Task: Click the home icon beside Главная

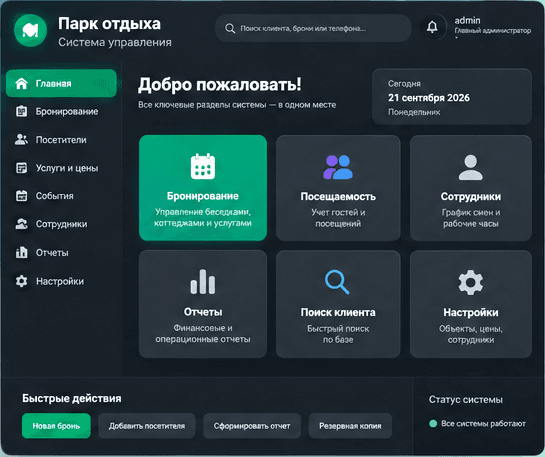Action: click(x=22, y=83)
